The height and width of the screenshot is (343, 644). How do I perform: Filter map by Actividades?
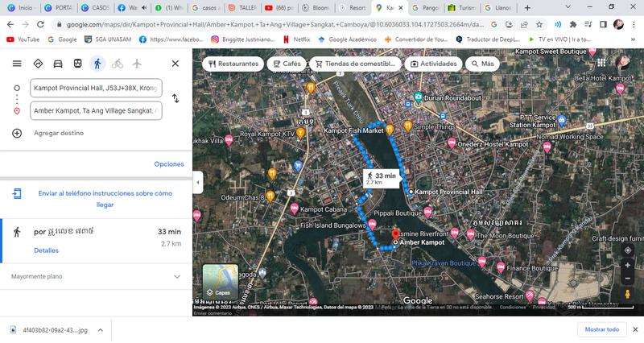point(434,64)
